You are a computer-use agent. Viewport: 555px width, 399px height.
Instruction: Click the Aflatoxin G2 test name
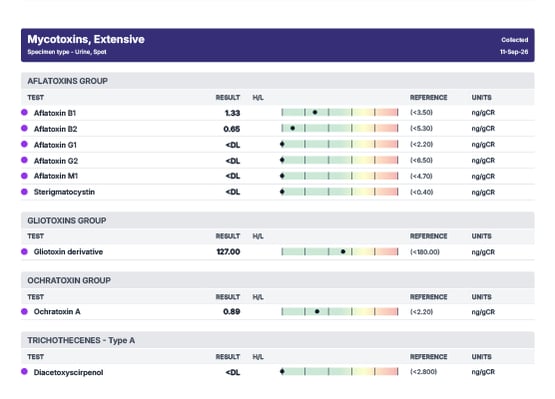56,161
